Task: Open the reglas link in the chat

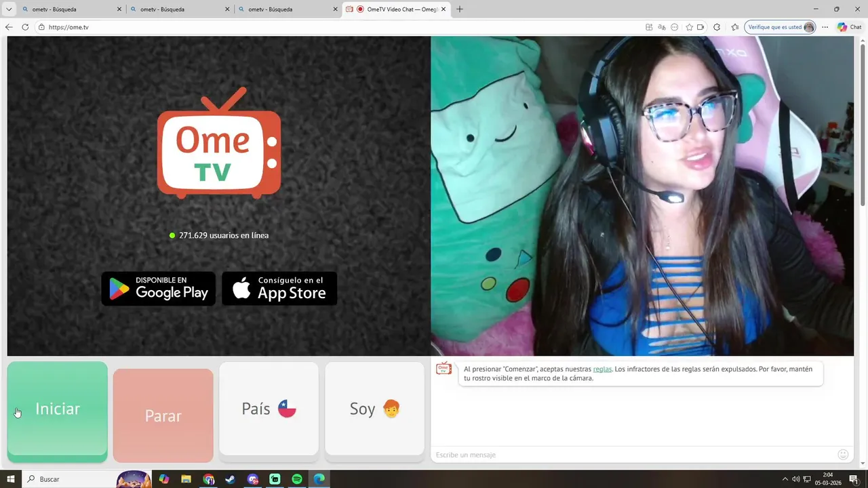Action: click(602, 369)
